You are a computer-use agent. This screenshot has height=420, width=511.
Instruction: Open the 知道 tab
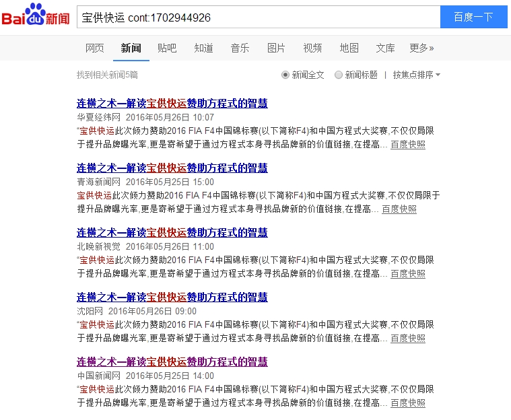(203, 48)
